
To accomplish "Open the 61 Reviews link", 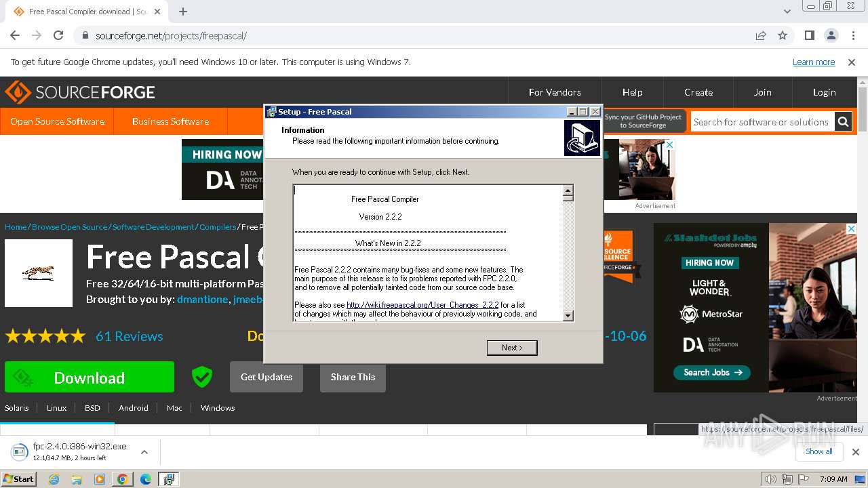I will point(129,336).
